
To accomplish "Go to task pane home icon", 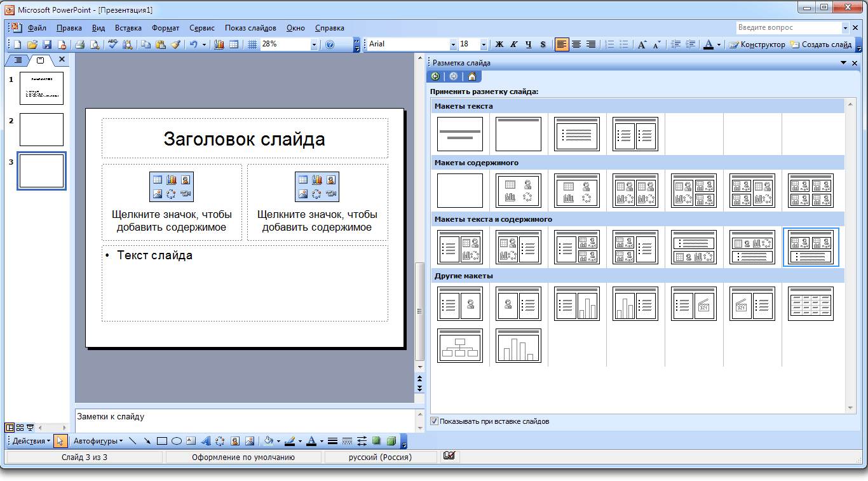I will (471, 76).
